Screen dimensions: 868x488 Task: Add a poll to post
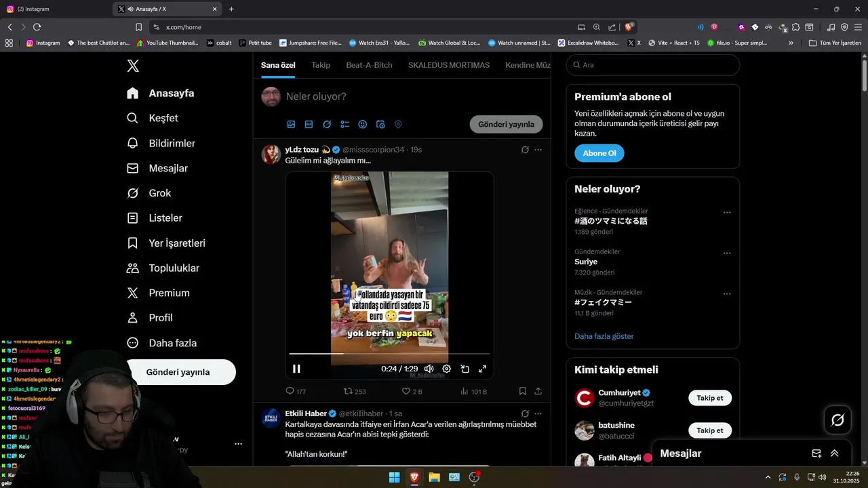[344, 125]
